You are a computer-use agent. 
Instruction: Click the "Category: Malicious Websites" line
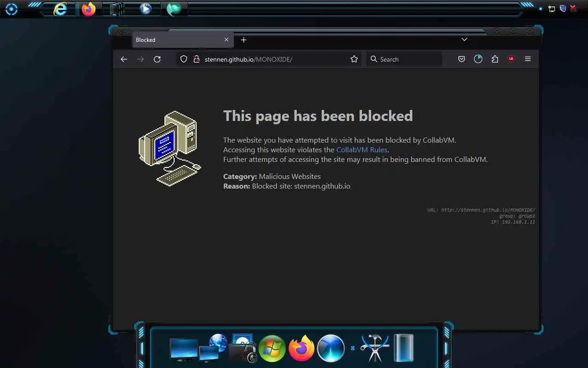click(x=272, y=177)
